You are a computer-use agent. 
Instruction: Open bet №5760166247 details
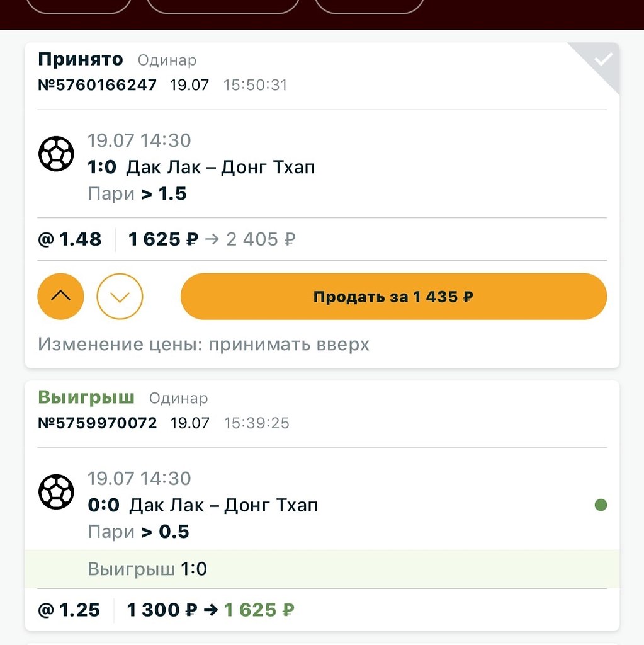98,85
